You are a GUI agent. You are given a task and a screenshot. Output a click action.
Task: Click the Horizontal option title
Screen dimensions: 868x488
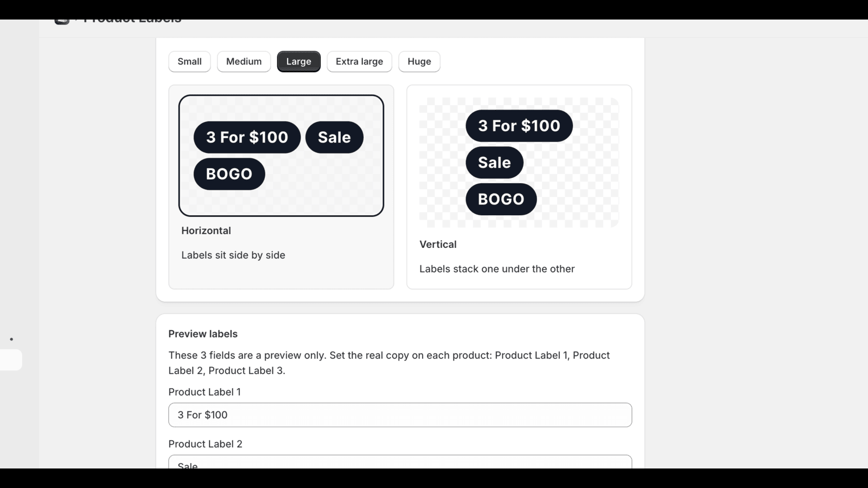[x=206, y=230]
